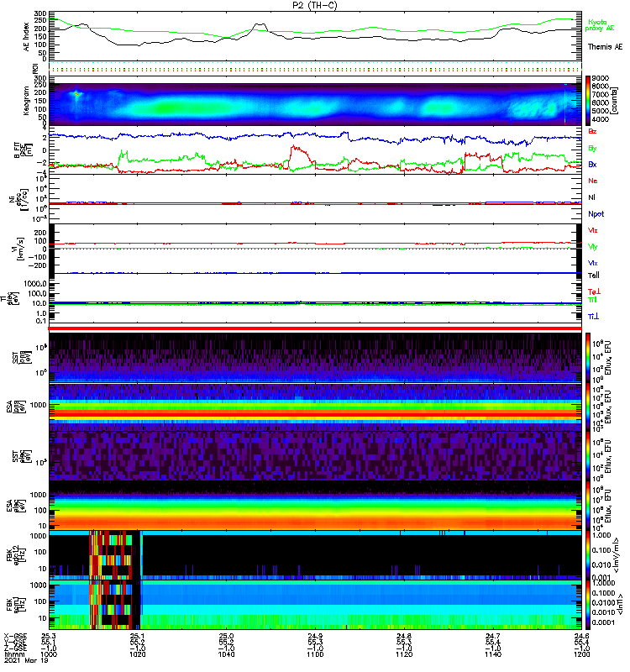The image size is (630, 672).
Task: Click the 1040 time tick label
Action: point(226,654)
